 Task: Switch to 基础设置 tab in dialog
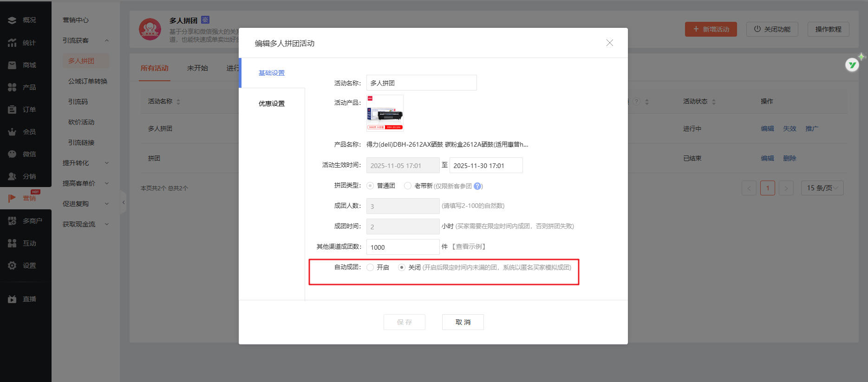tap(272, 73)
